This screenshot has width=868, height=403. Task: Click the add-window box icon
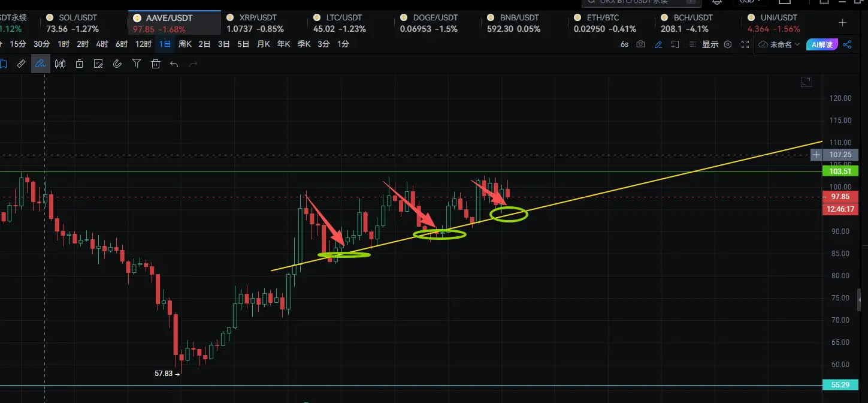[x=675, y=44]
